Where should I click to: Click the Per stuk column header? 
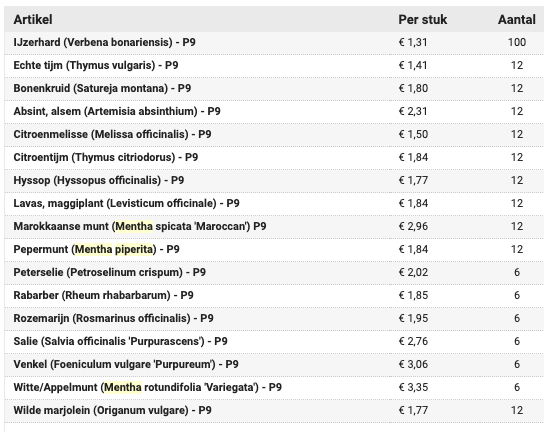(422, 19)
